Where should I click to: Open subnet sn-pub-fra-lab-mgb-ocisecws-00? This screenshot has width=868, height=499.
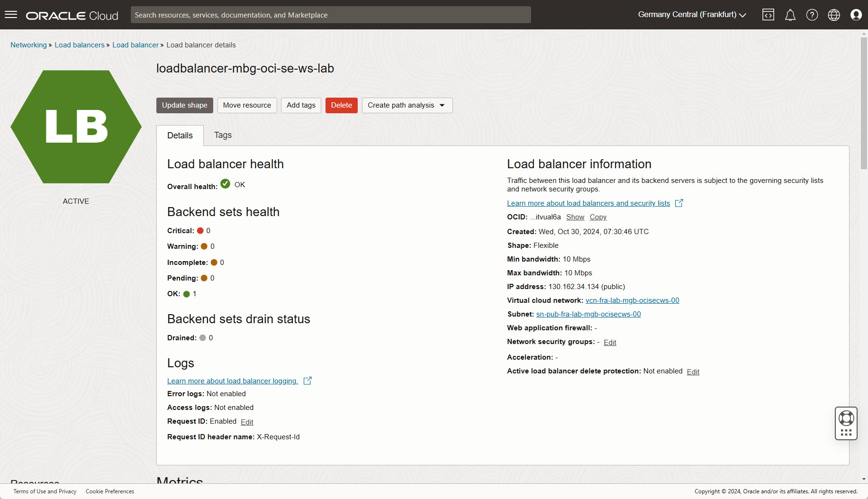pyautogui.click(x=588, y=314)
